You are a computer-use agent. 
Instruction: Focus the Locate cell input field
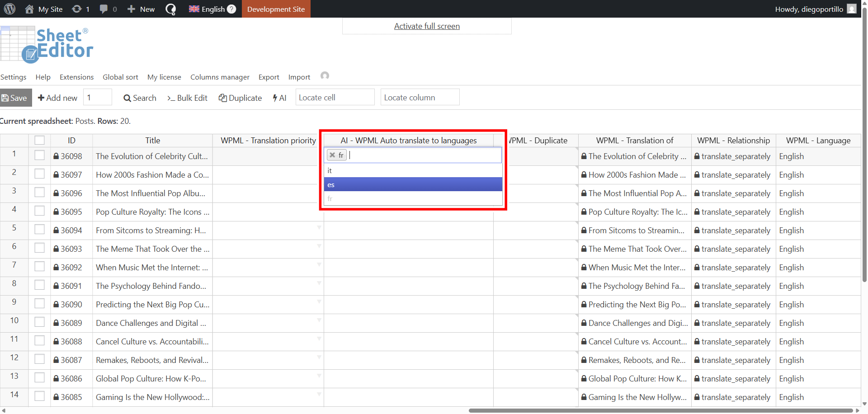[335, 98]
